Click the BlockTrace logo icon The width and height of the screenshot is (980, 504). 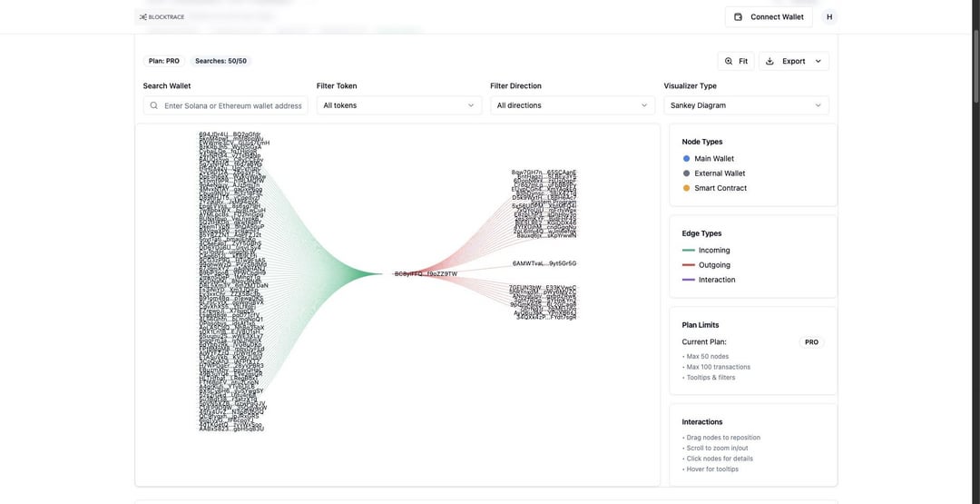[143, 17]
